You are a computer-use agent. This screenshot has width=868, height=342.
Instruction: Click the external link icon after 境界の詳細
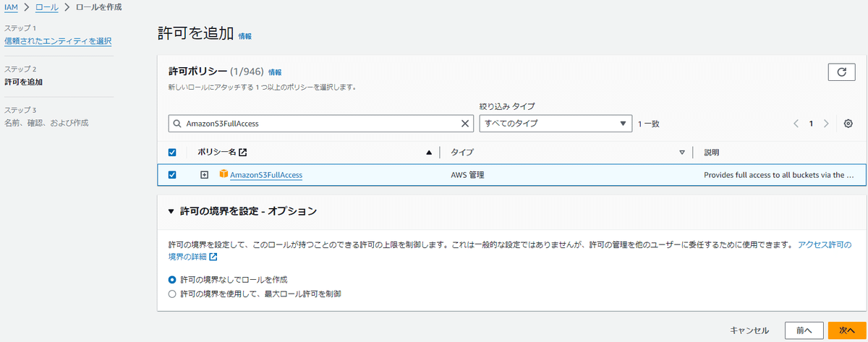tap(213, 257)
